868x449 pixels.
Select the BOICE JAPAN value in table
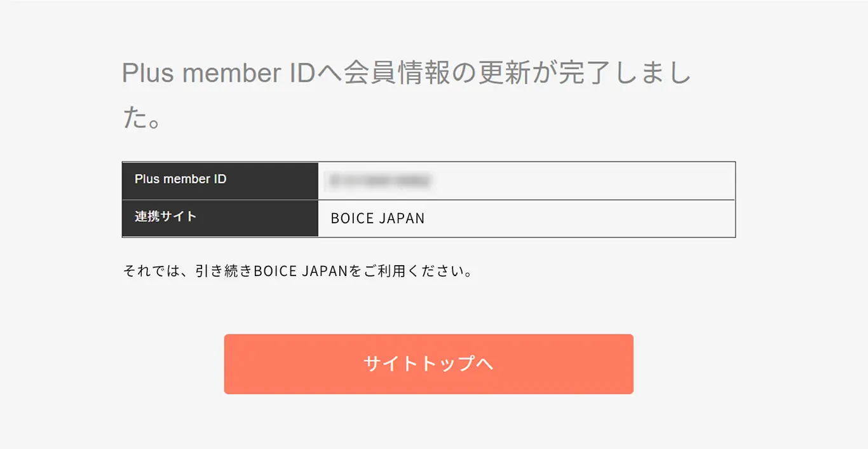pos(377,219)
